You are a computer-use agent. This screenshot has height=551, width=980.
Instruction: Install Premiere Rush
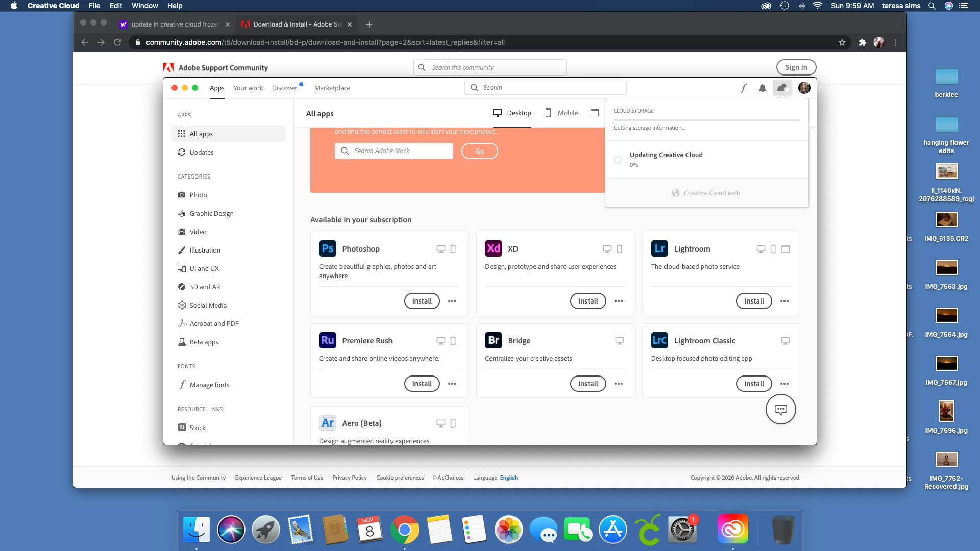[422, 384]
